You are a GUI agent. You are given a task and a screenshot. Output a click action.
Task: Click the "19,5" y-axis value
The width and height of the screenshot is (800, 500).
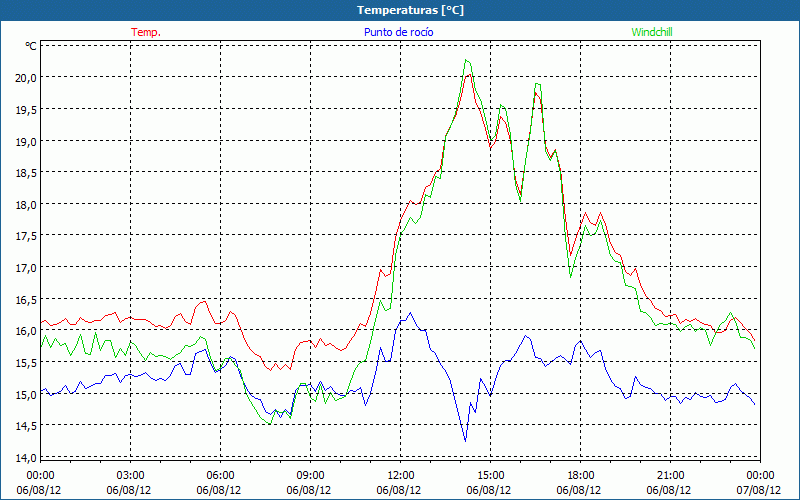click(27, 109)
